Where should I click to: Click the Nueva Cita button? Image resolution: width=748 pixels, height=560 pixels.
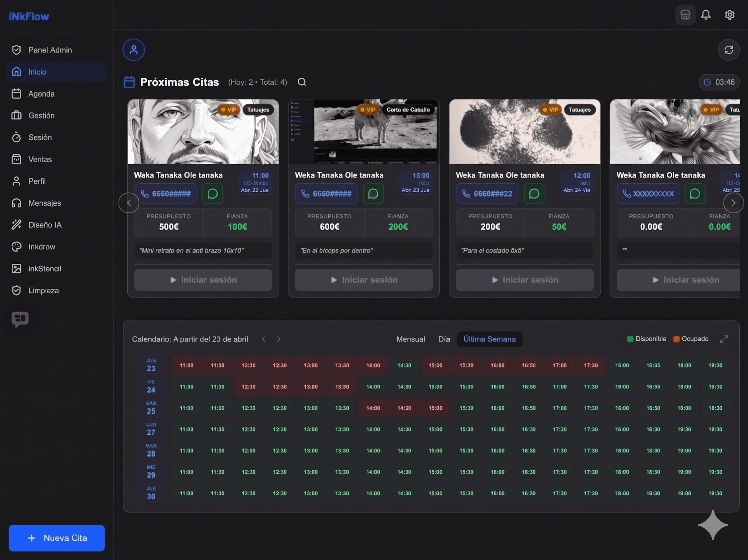click(x=57, y=538)
